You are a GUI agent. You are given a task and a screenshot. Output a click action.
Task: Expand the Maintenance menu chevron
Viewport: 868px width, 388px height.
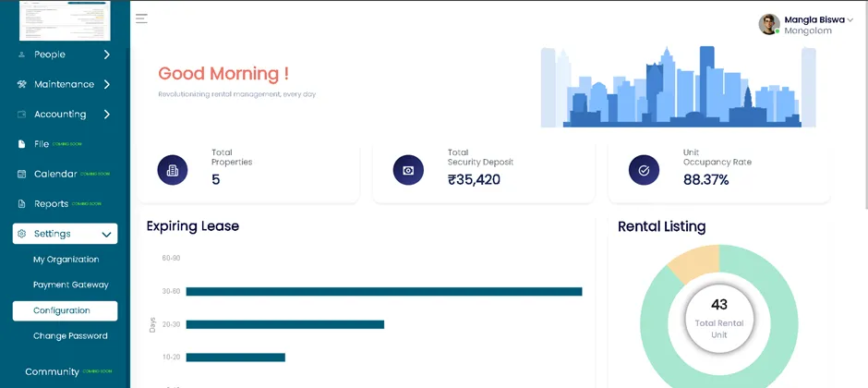106,84
